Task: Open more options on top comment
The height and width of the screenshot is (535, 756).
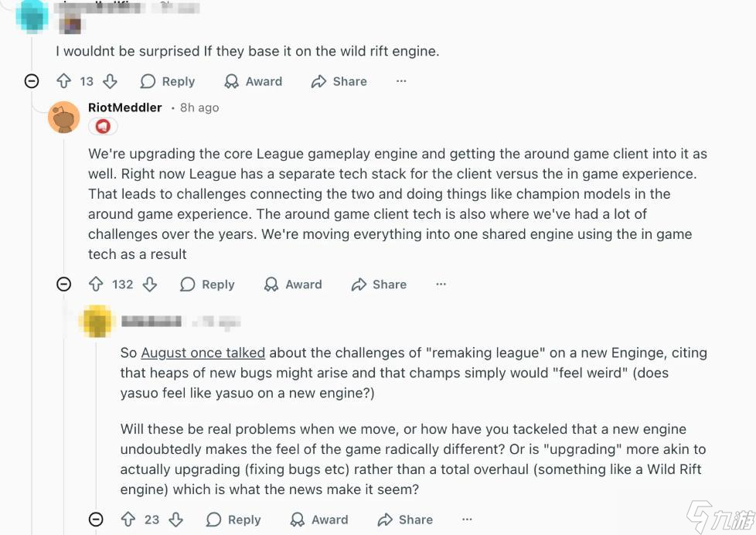Action: click(401, 81)
